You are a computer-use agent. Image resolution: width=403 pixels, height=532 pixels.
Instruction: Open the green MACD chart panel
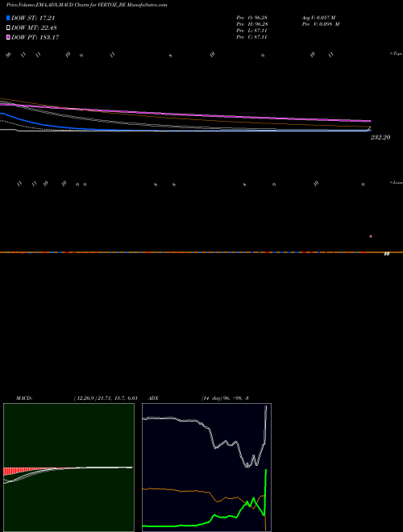(69, 468)
